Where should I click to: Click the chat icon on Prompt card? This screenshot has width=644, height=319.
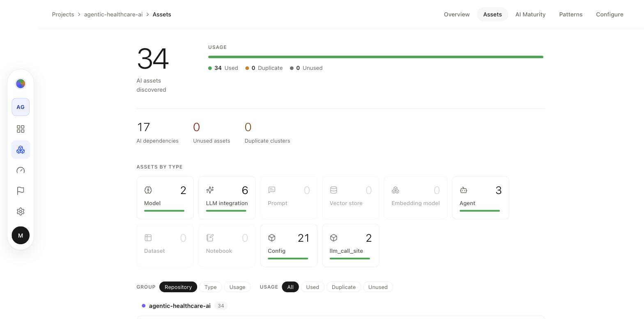tap(272, 190)
